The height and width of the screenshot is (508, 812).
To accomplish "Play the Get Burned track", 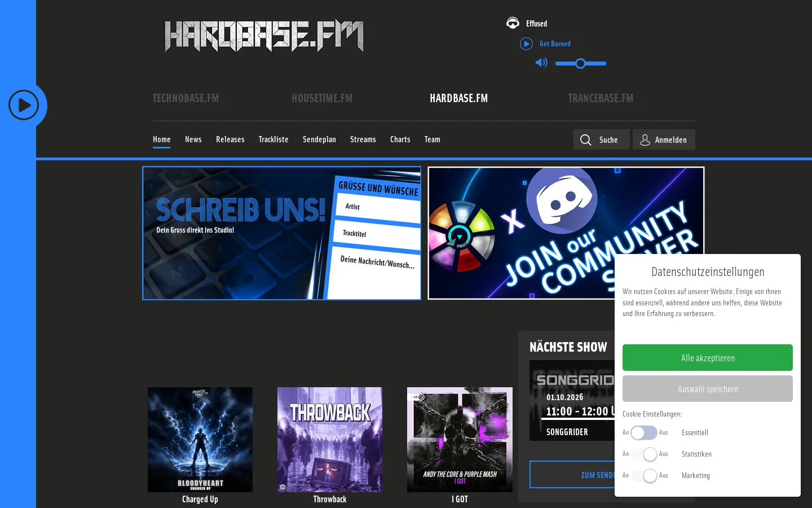I will pyautogui.click(x=526, y=43).
